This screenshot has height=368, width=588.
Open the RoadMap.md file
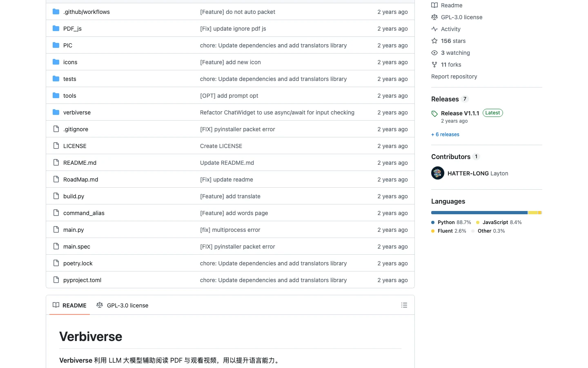[80, 180]
